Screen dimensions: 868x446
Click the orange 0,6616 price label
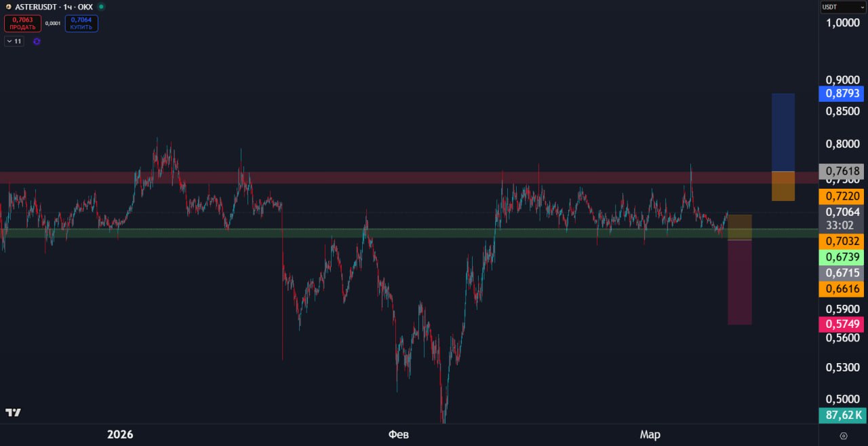point(842,289)
